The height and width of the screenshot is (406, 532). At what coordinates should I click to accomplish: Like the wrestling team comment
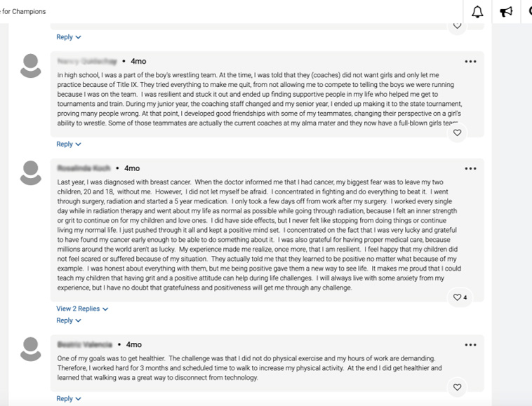pyautogui.click(x=457, y=133)
